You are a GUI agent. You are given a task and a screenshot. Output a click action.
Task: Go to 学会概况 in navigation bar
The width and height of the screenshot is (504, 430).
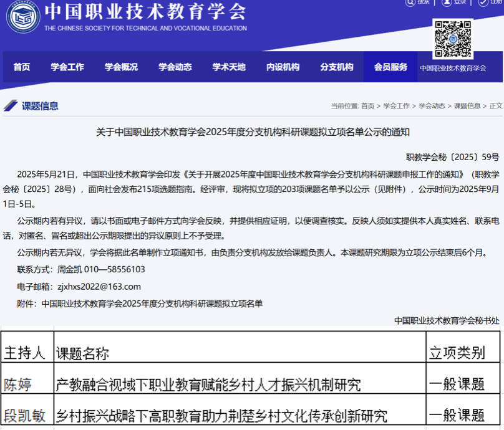pyautogui.click(x=121, y=67)
